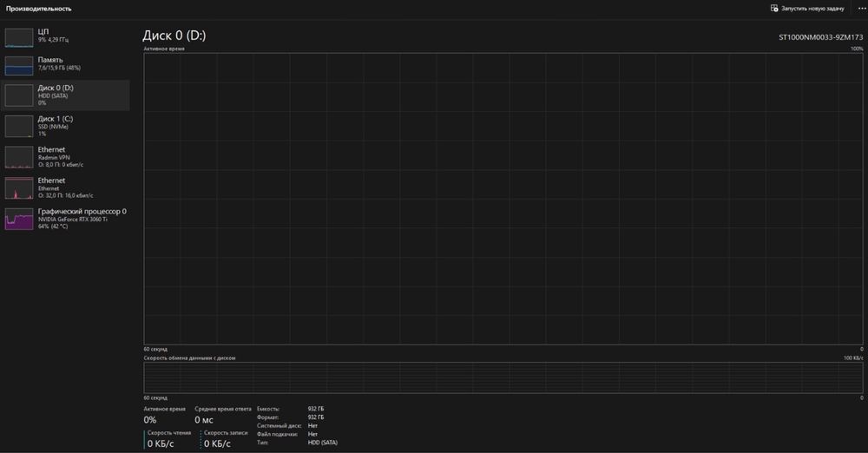
Task: Select the Radmin VPN Ethernet graph icon
Action: tap(19, 157)
